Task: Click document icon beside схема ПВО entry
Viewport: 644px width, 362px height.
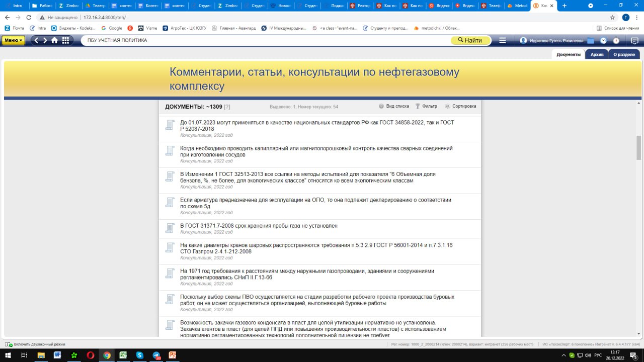Action: pyautogui.click(x=170, y=300)
